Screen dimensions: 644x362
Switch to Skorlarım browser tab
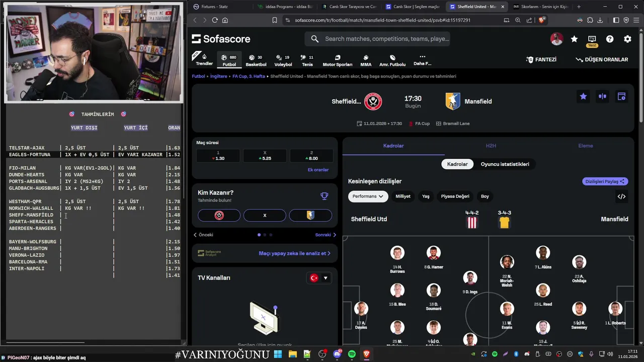point(541,7)
